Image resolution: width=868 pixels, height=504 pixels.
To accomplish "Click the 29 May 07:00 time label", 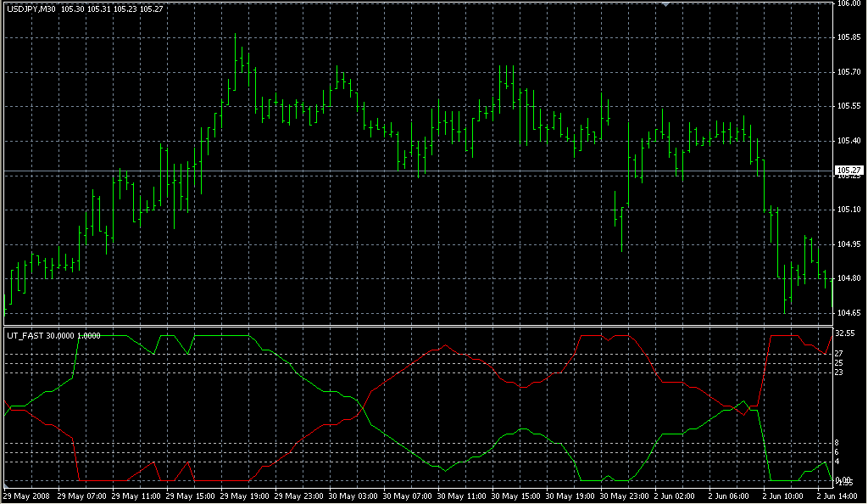I will 82,496.
